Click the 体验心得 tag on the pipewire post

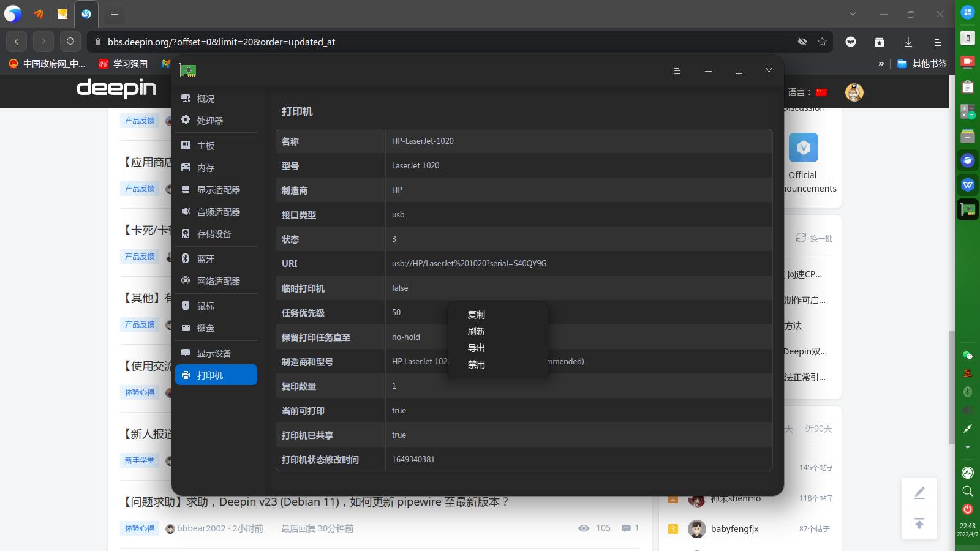[x=140, y=528]
